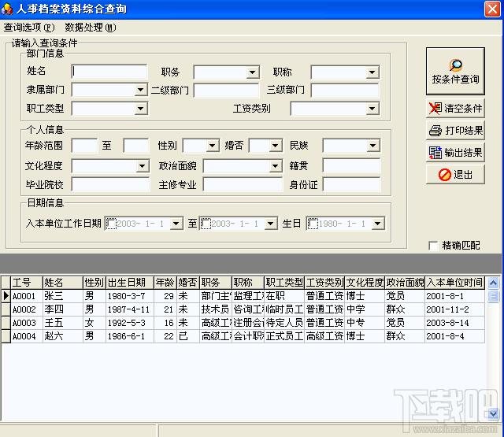Open the 查询选项(F) menu
504x437 pixels.
coord(29,28)
